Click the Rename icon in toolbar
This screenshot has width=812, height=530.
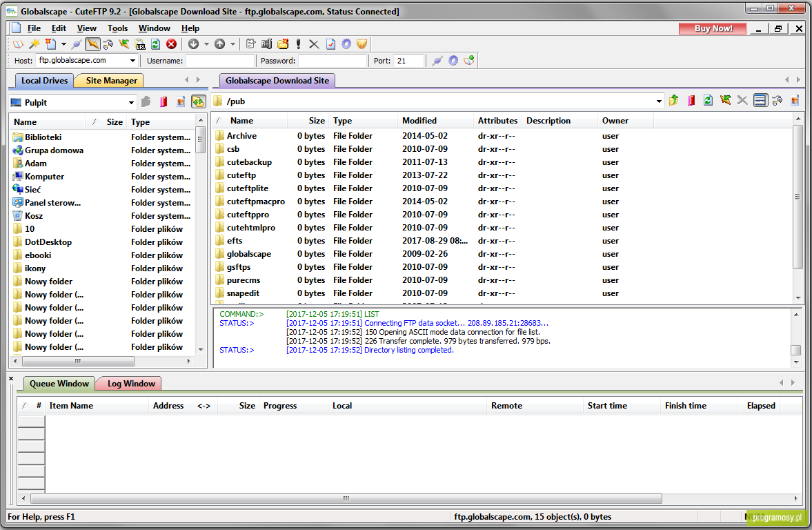pos(267,44)
